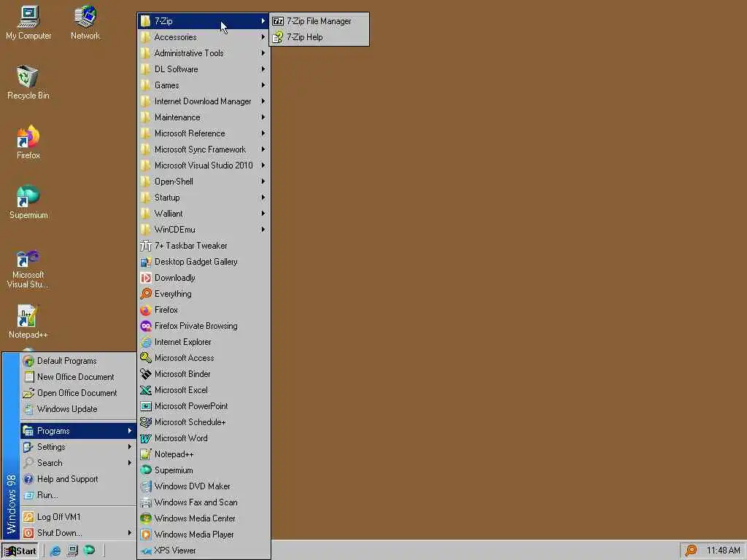Open the Recycle Bin icon
The width and height of the screenshot is (747, 560).
(x=28, y=82)
